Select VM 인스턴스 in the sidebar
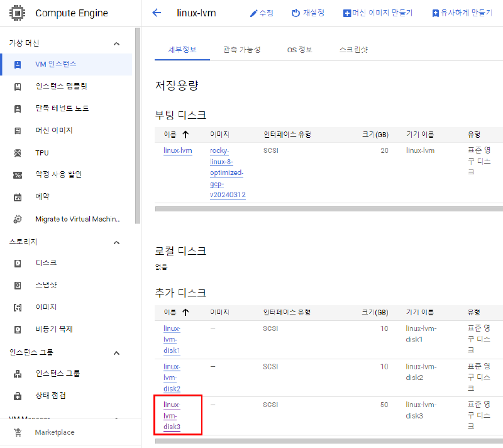 pos(67,65)
